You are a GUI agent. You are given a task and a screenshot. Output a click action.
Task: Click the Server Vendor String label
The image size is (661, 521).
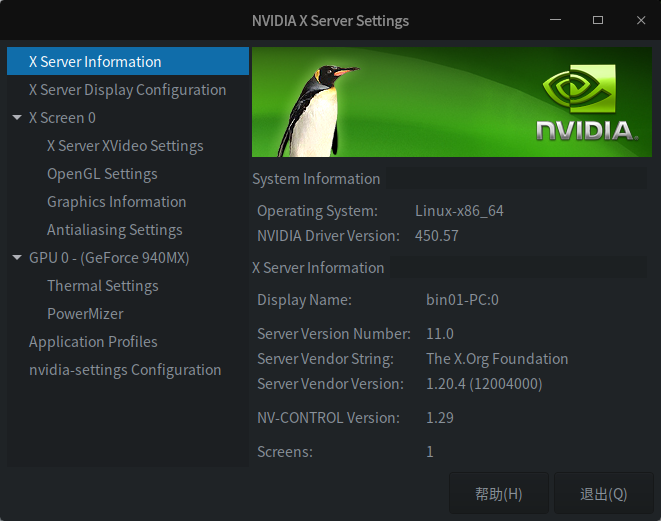pos(325,359)
